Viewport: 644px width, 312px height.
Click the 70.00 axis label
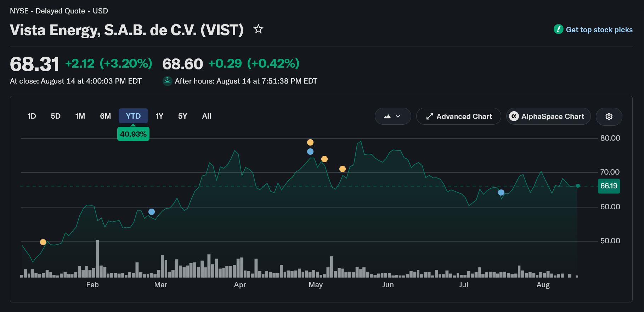point(610,172)
